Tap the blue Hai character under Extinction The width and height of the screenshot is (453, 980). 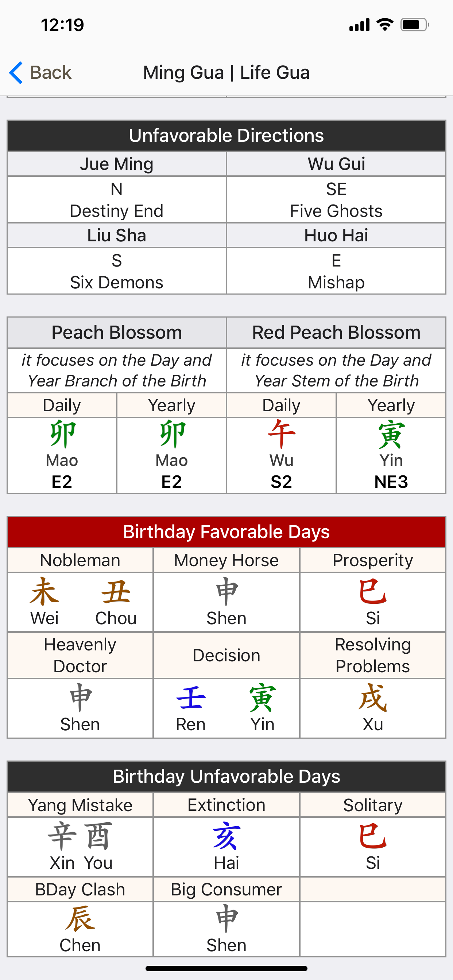point(226,837)
